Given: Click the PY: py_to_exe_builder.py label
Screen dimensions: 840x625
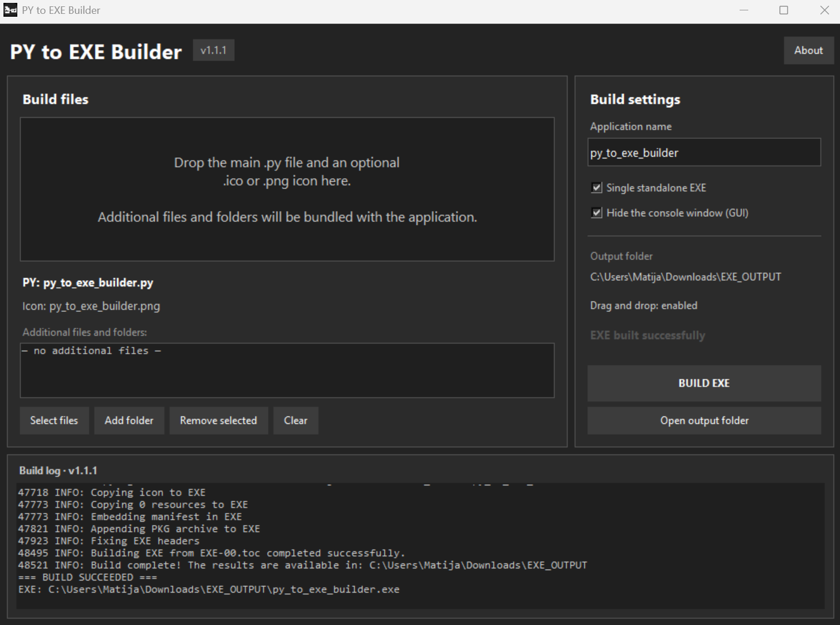Looking at the screenshot, I should [88, 283].
